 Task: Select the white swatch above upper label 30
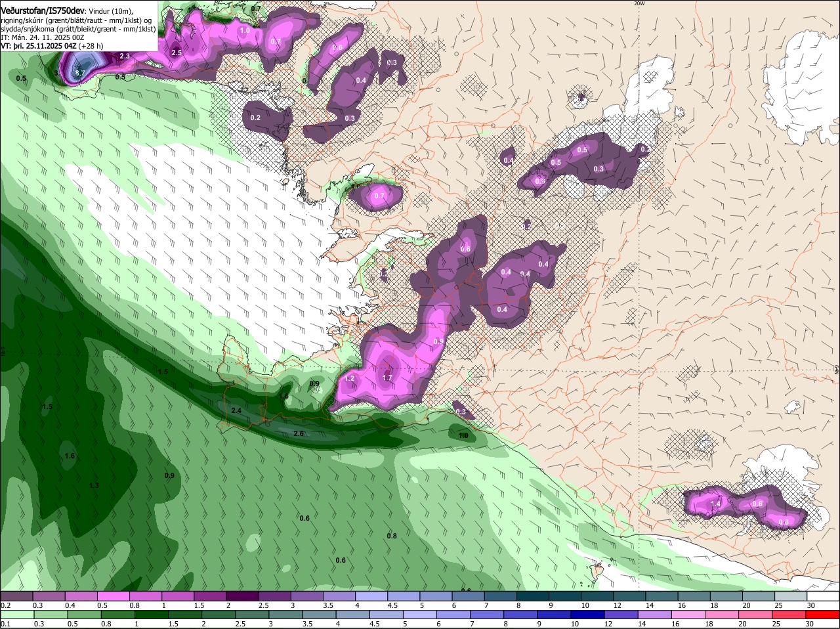(824, 596)
